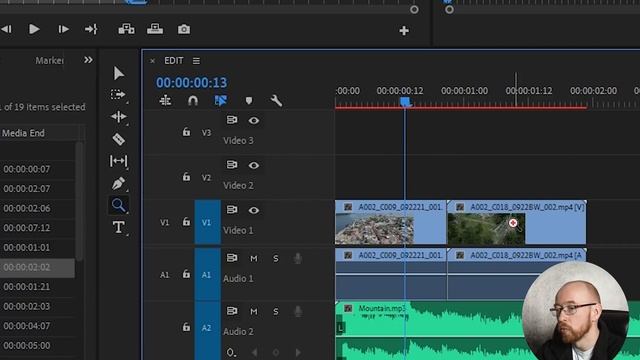Export frame with camera icon
The height and width of the screenshot is (360, 640).
click(184, 29)
